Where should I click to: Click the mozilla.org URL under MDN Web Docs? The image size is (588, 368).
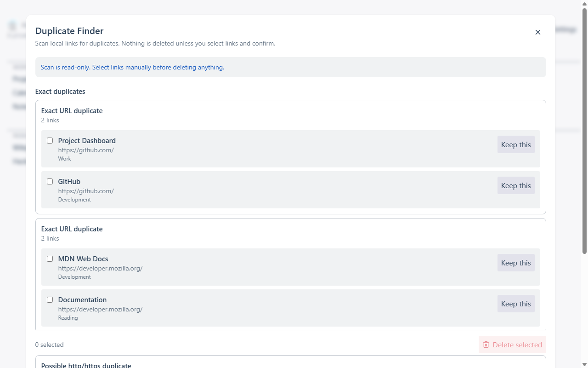(100, 268)
